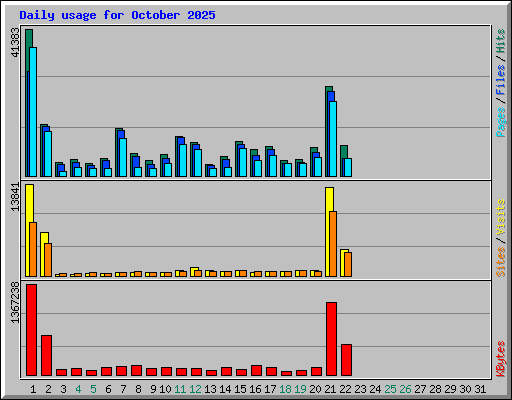Click day label 3 on the x-axis

coord(63,389)
